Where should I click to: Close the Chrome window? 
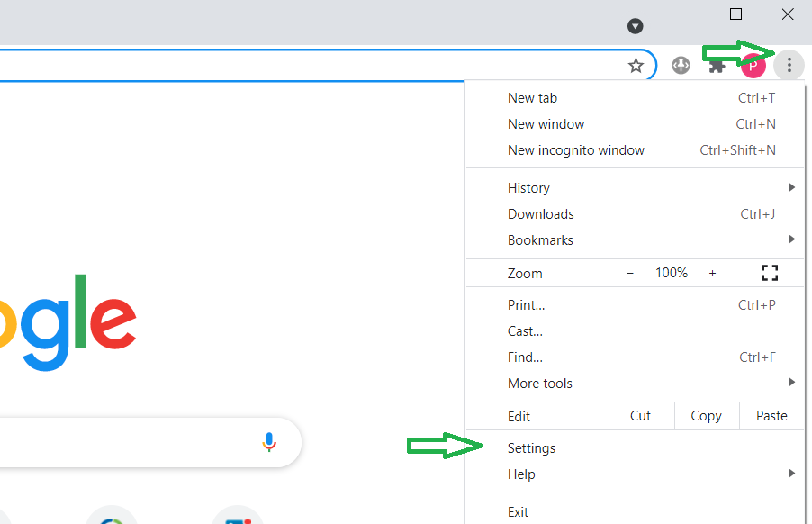coord(787,14)
